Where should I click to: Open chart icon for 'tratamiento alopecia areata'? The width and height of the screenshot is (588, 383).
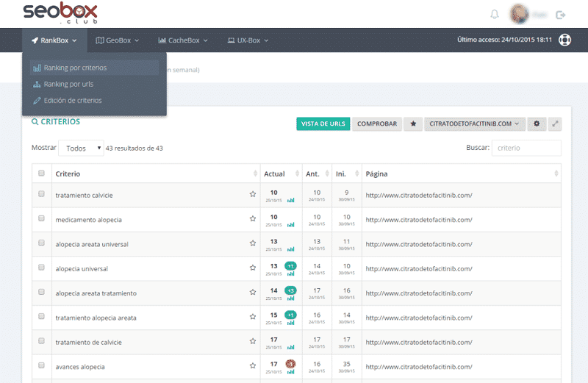[x=290, y=323]
